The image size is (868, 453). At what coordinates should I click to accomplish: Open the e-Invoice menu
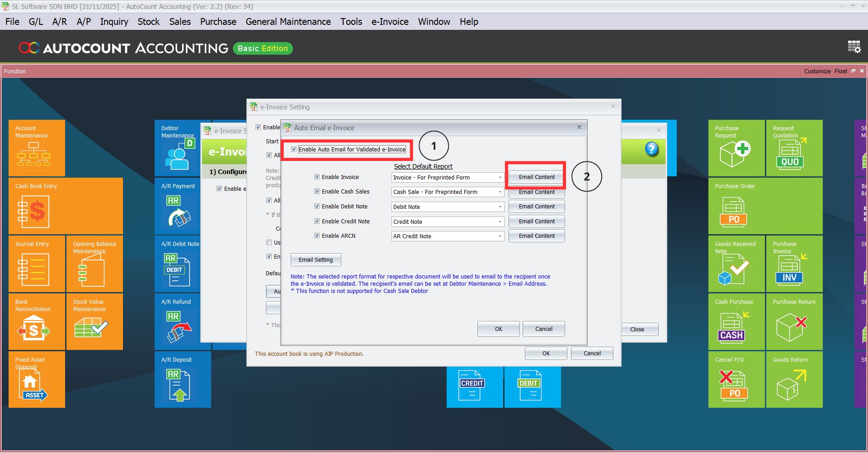(389, 21)
